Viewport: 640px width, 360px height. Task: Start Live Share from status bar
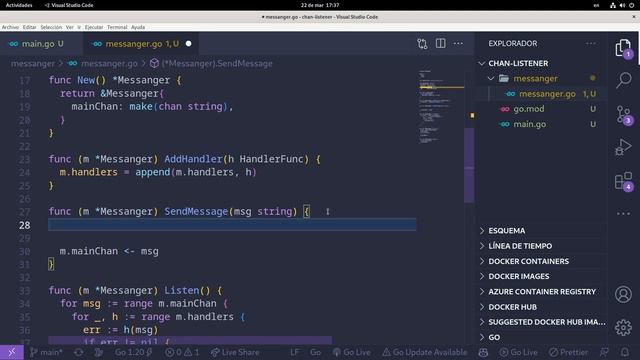[235, 352]
